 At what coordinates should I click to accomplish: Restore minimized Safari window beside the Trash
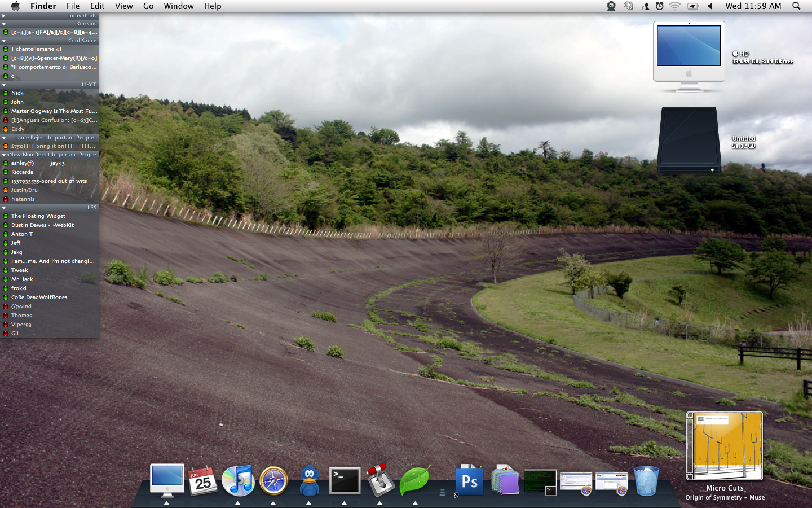(x=611, y=484)
